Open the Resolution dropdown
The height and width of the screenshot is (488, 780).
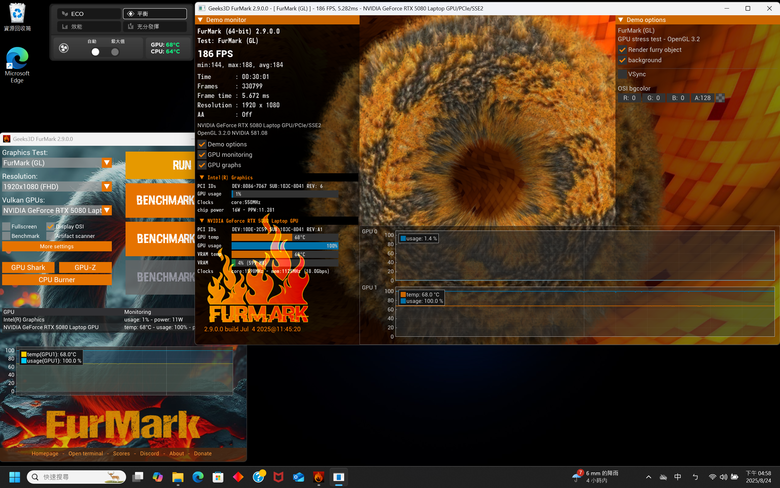(106, 187)
